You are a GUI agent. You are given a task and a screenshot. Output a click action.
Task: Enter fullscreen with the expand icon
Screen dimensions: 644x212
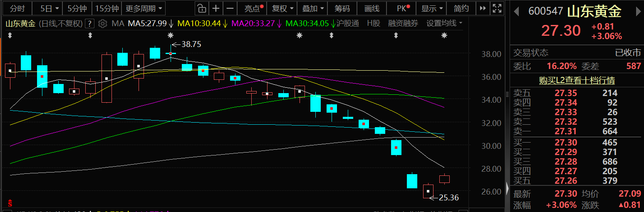497,8
